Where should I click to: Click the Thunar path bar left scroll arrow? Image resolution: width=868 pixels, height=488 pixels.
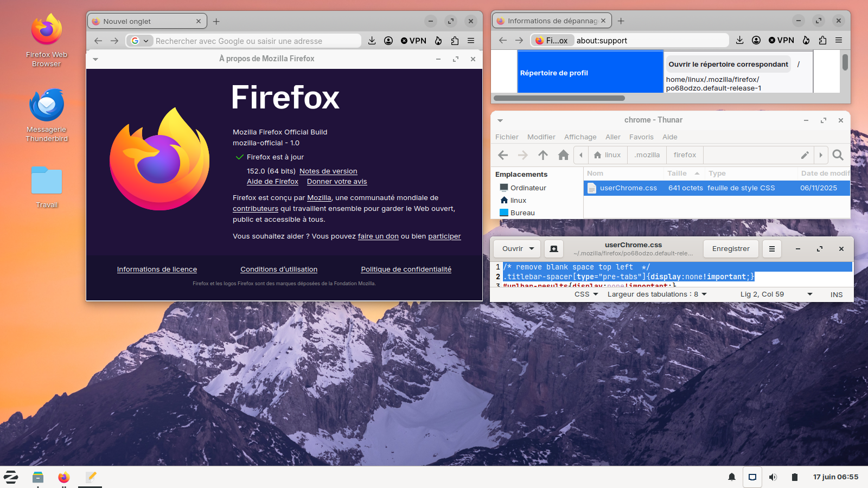[581, 155]
